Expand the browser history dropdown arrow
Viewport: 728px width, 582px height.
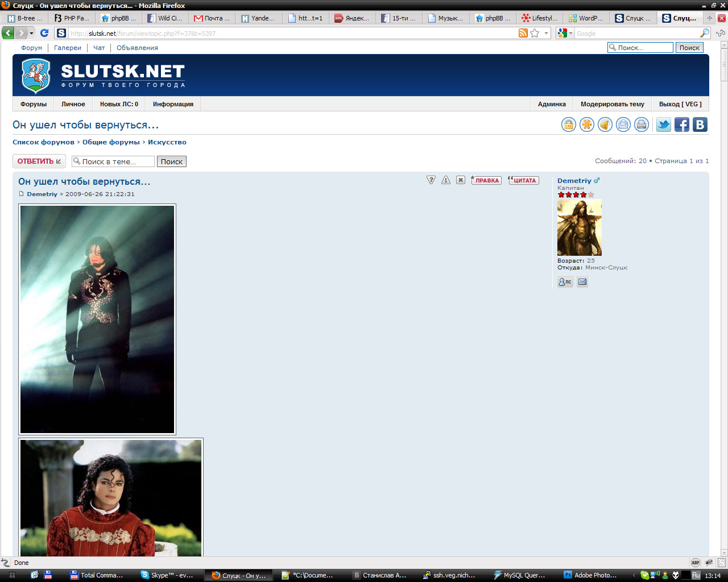click(x=31, y=34)
